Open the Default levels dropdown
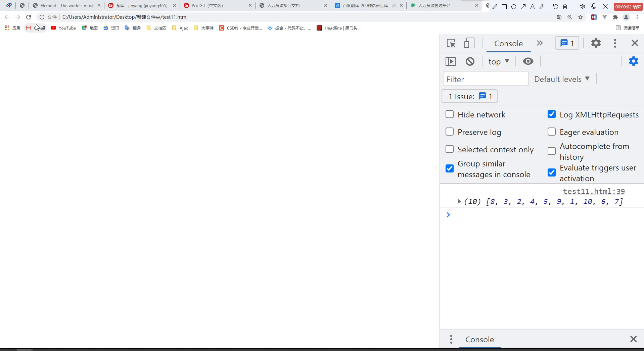The height and width of the screenshot is (351, 644). point(562,79)
